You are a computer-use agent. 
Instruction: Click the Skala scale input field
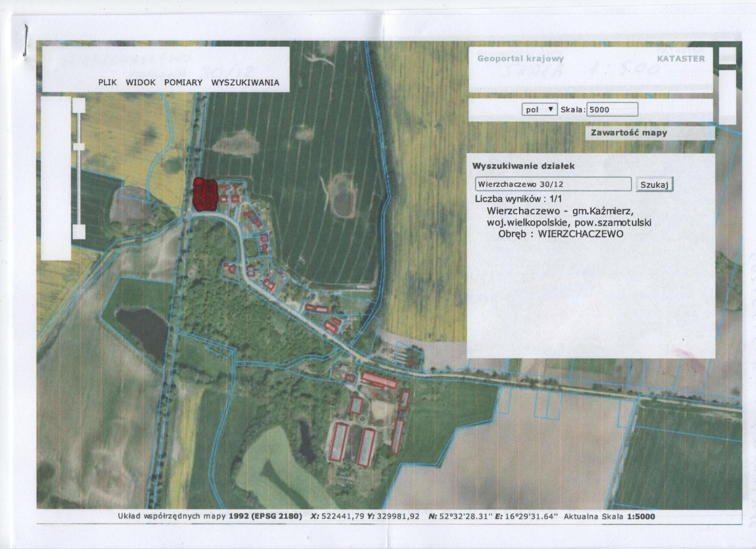click(x=613, y=109)
